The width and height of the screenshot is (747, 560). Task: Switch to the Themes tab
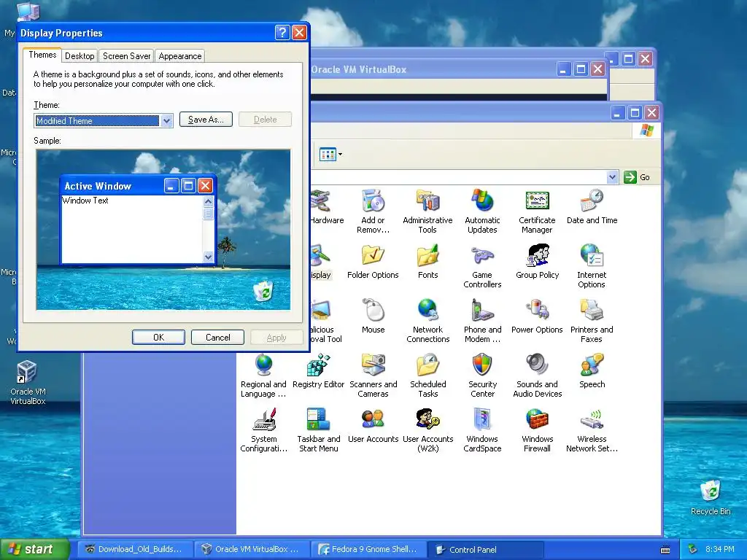pyautogui.click(x=42, y=55)
